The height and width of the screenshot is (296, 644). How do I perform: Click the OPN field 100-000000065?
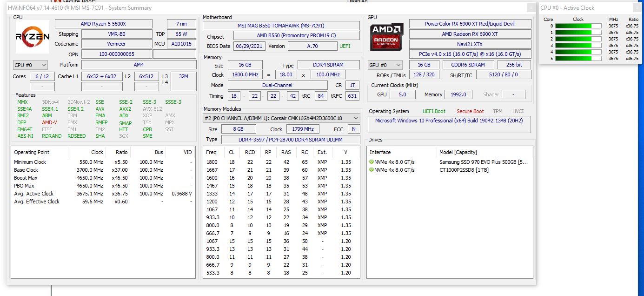(x=117, y=54)
